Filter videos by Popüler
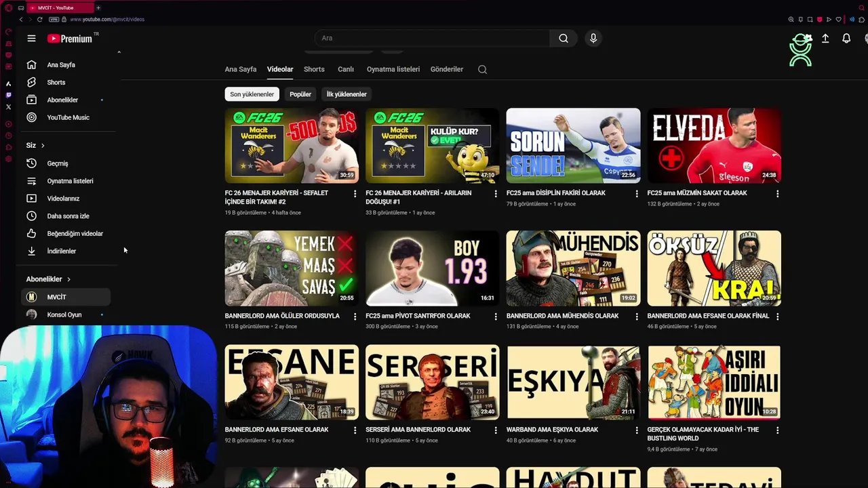The image size is (868, 488). point(300,94)
